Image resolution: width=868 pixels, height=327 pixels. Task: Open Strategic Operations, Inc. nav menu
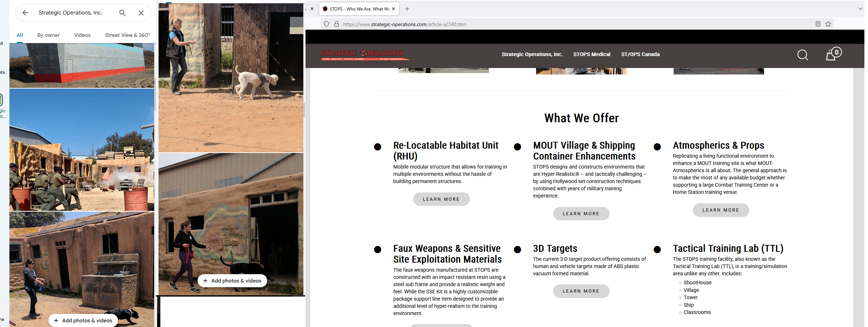(x=532, y=54)
